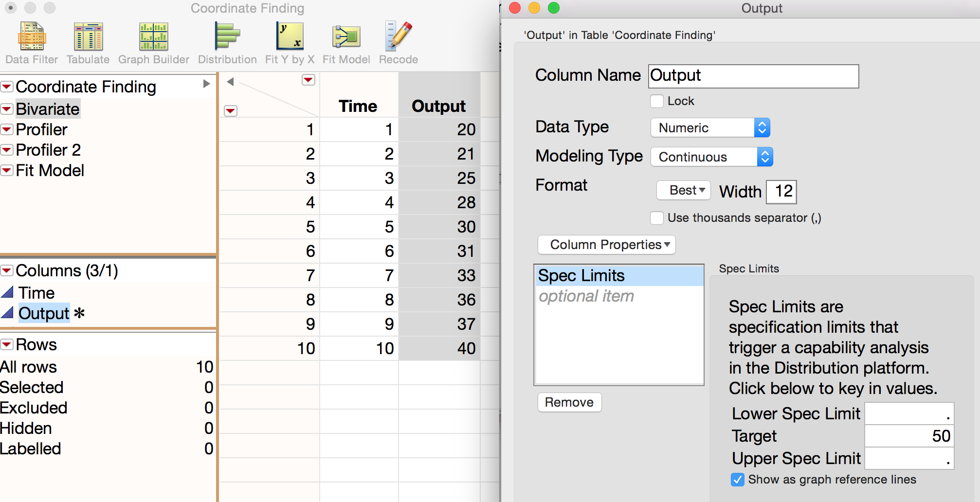Disable Show as graph reference lines

point(737,480)
